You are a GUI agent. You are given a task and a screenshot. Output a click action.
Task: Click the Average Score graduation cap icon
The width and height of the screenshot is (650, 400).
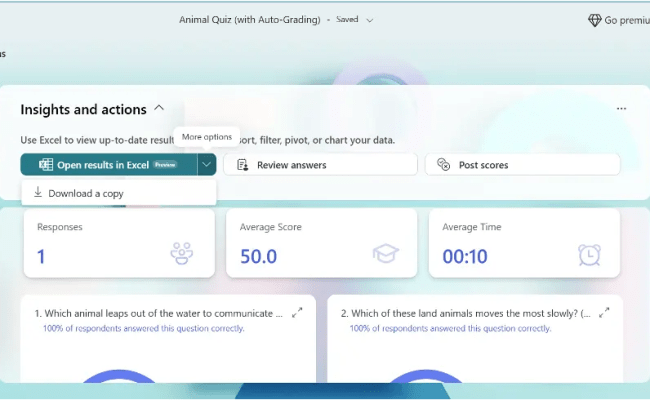(x=386, y=253)
